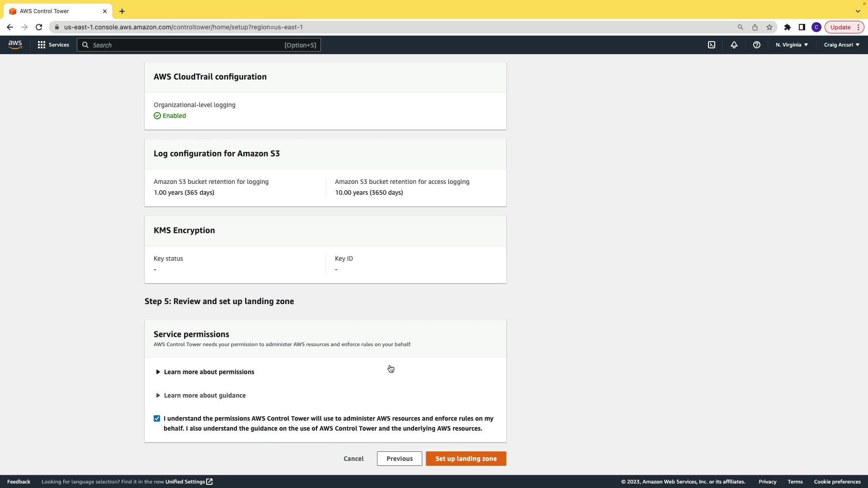The height and width of the screenshot is (488, 868).
Task: Uncheck the permissions understanding checkbox
Action: point(157,418)
